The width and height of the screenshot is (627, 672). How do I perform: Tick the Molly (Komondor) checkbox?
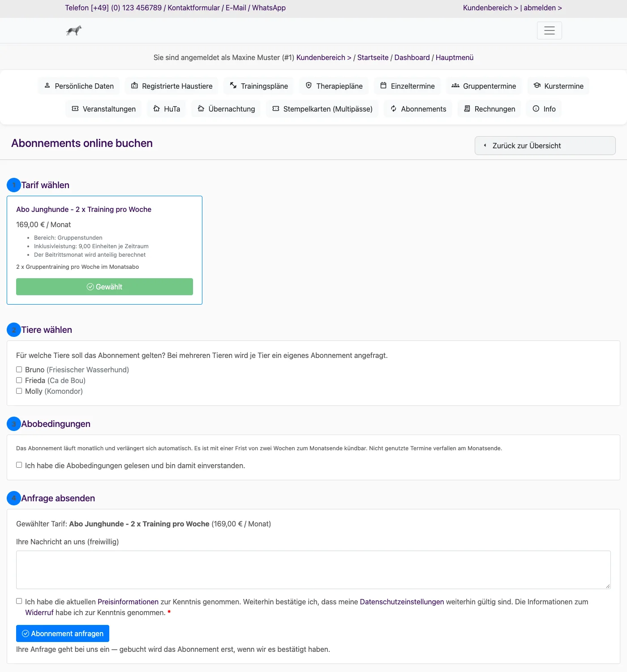[x=19, y=391]
